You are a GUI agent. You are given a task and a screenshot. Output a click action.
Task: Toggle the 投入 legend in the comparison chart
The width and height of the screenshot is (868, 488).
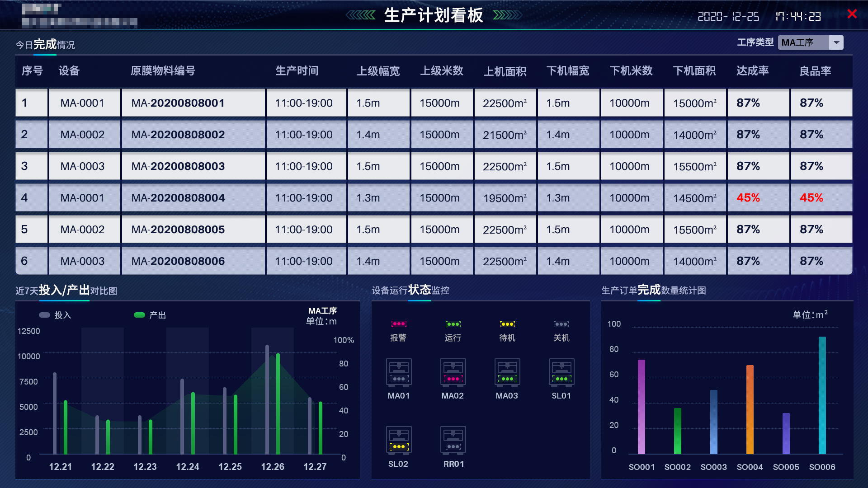tap(55, 315)
